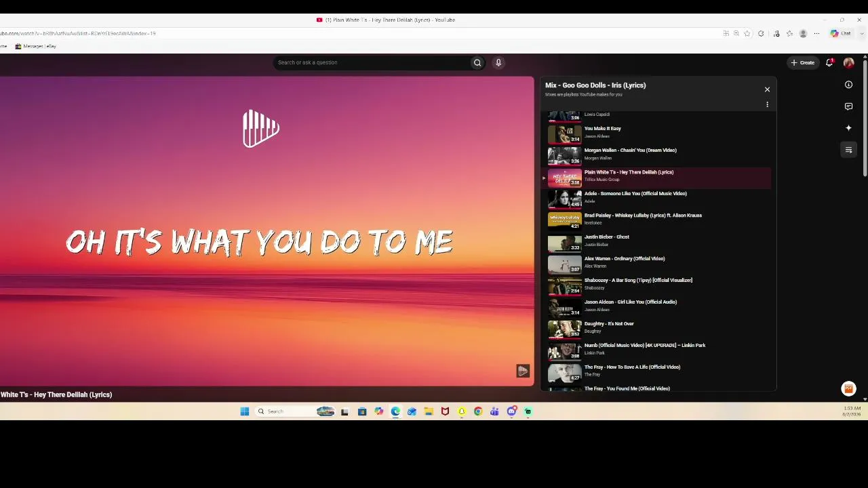This screenshot has width=868, height=488.
Task: Open the taskbar clock and date
Action: (852, 411)
